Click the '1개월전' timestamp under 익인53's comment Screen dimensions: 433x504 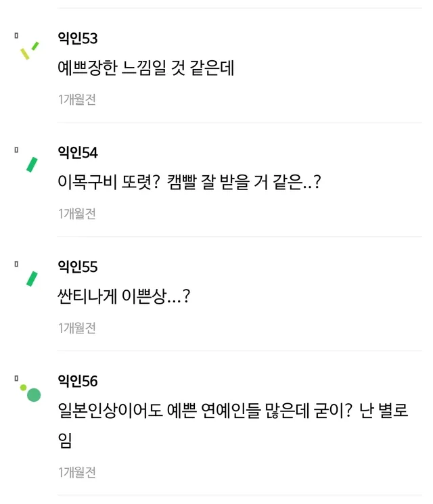pyautogui.click(x=76, y=99)
